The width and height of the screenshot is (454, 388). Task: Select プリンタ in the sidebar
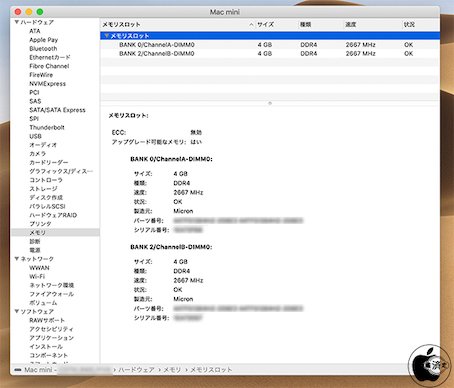pos(40,224)
